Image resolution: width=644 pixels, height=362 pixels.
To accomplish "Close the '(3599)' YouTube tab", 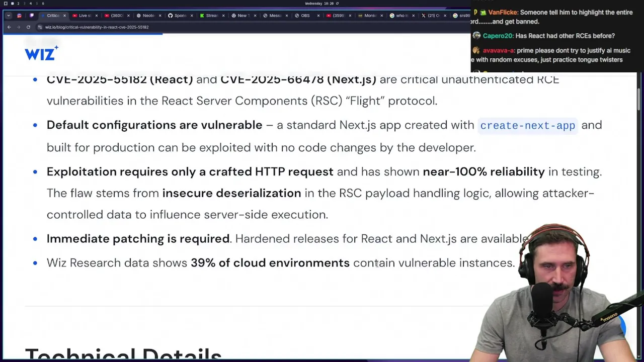I will tap(350, 16).
